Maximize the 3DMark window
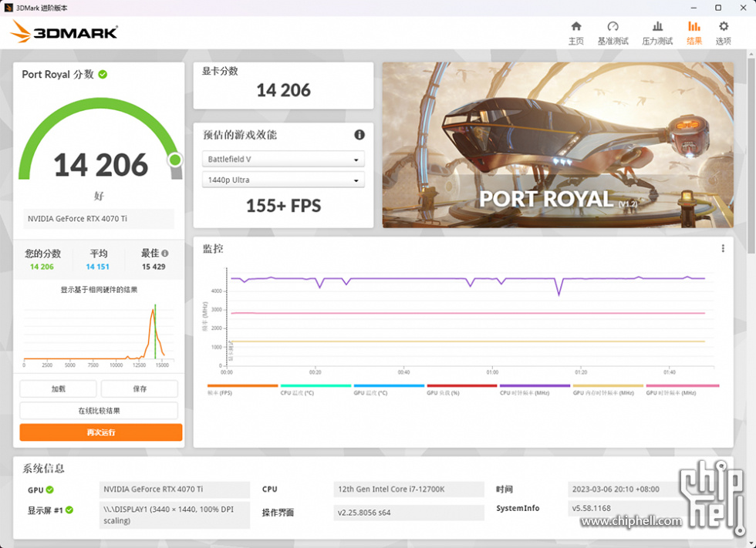The width and height of the screenshot is (756, 548). [x=718, y=8]
